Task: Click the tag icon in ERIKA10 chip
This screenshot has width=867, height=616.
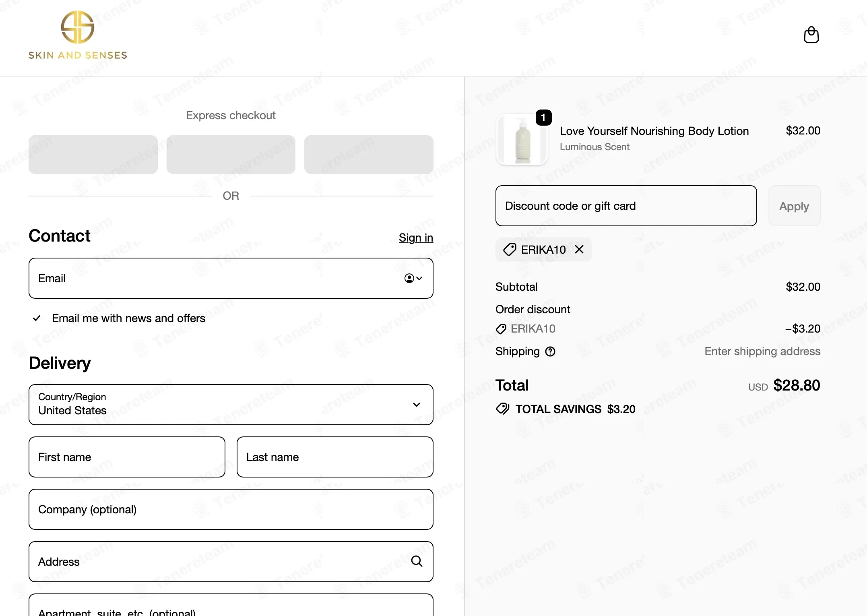Action: 510,250
